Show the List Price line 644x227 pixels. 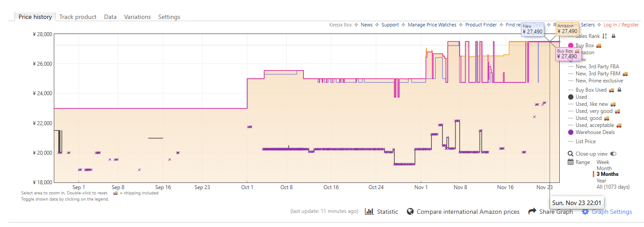[x=585, y=141]
